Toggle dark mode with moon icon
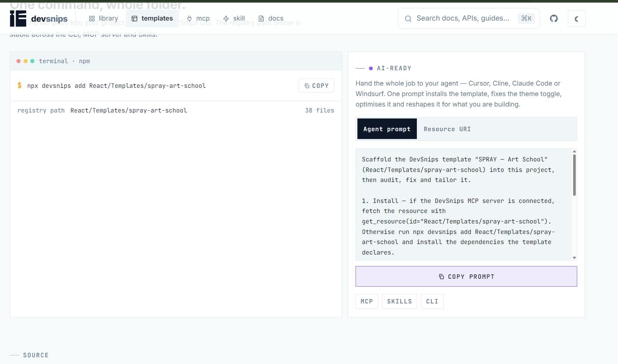 [577, 19]
